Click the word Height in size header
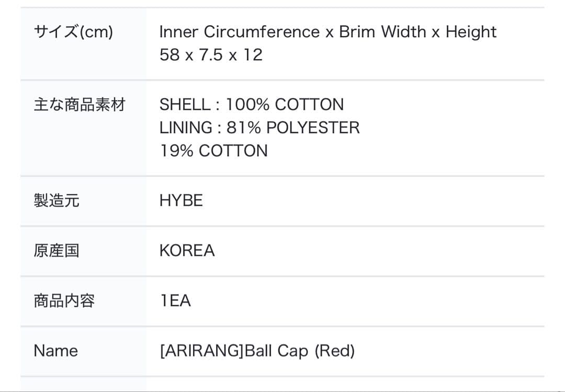Viewport: 565px width, 392px height. (x=471, y=32)
